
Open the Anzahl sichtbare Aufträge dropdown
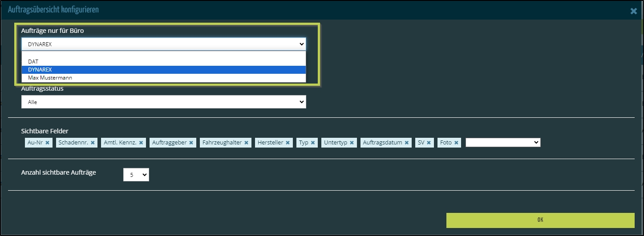(x=136, y=175)
